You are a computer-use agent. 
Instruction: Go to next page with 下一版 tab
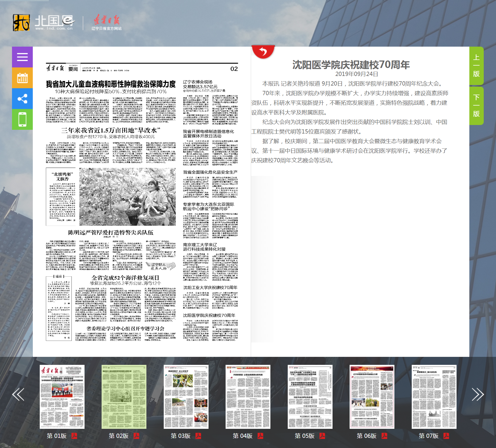click(476, 106)
